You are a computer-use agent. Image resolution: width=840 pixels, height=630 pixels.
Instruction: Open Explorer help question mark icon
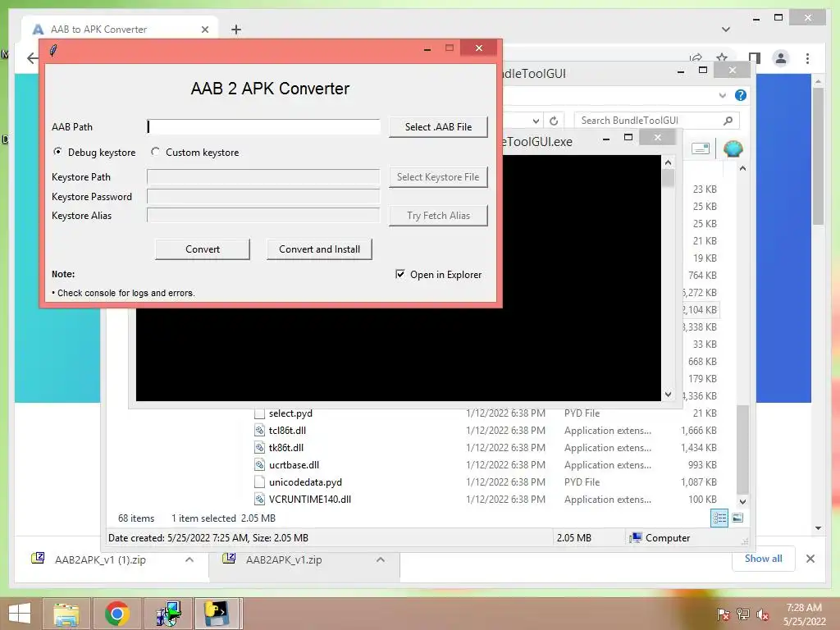(x=741, y=95)
